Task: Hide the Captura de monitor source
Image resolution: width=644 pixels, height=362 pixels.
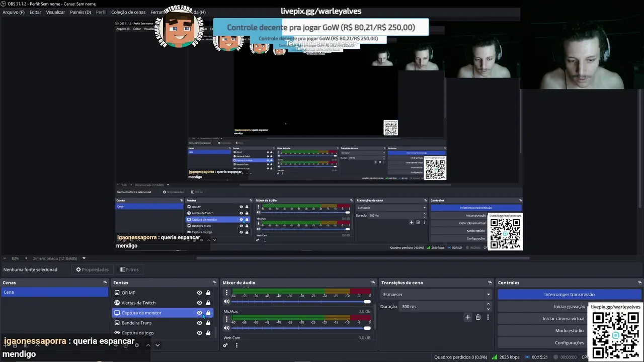Action: tap(199, 313)
